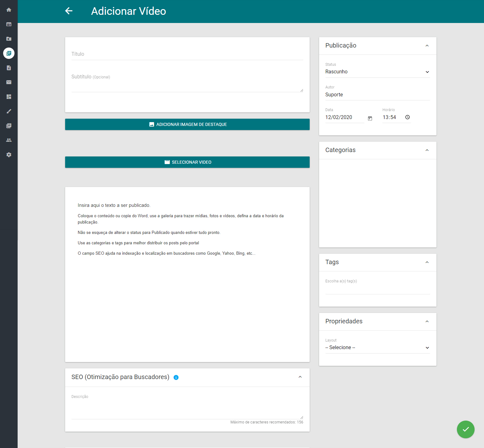The height and width of the screenshot is (448, 484).
Task: Click 'Insira aqui o texto a ser publicado.' line
Action: [114, 205]
